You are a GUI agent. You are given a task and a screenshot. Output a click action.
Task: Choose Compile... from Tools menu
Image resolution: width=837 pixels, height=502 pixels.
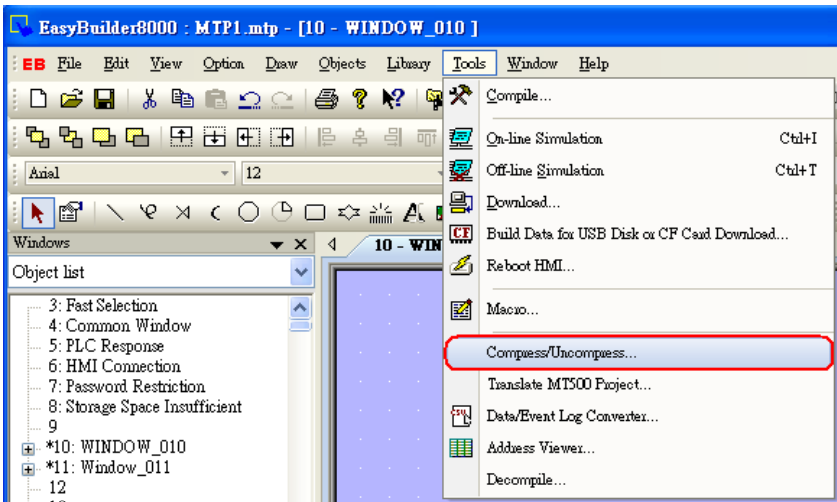point(638,96)
